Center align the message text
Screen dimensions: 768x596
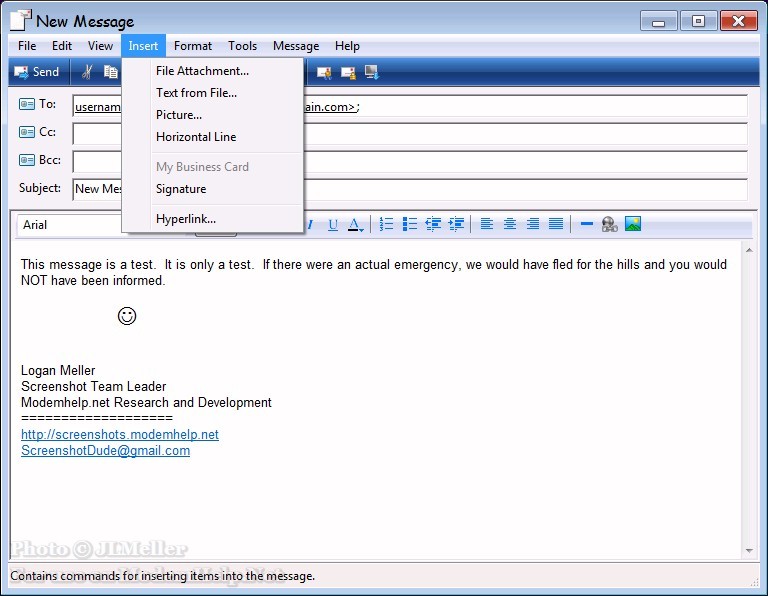510,225
